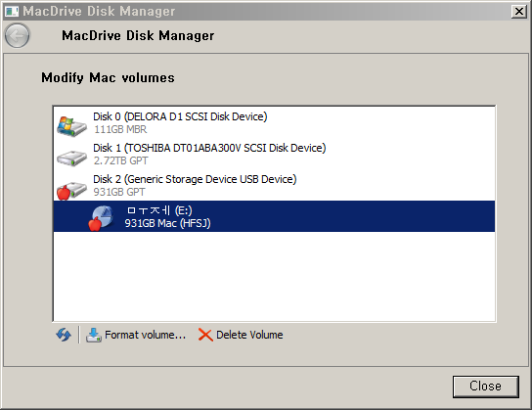Select the Disk 1 grey drive icon

71,159
